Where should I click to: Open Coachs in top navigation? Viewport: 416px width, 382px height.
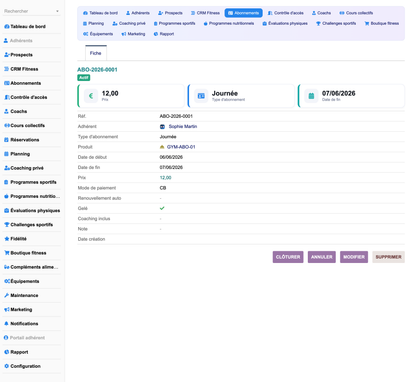(321, 13)
